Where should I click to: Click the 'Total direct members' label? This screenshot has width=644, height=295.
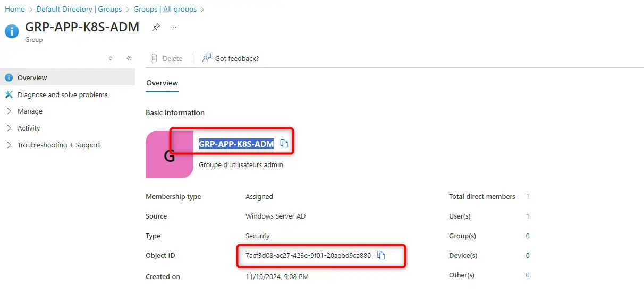click(x=482, y=197)
